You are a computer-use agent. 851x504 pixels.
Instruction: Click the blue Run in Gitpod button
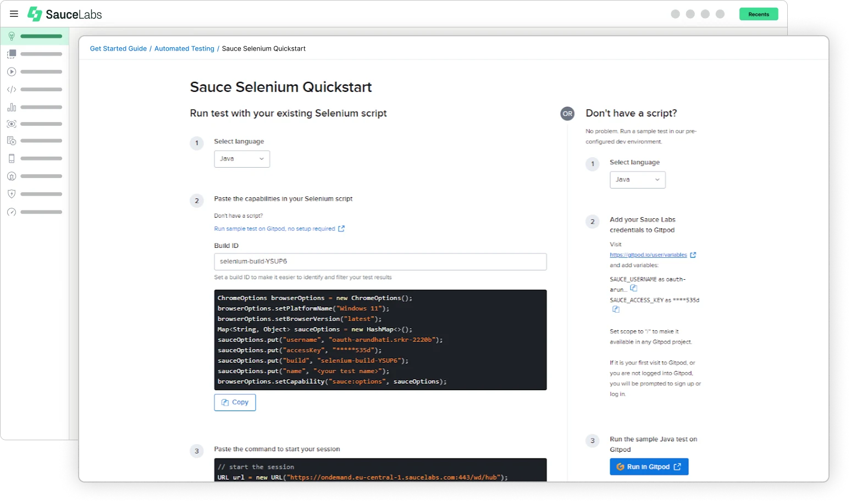(x=649, y=466)
